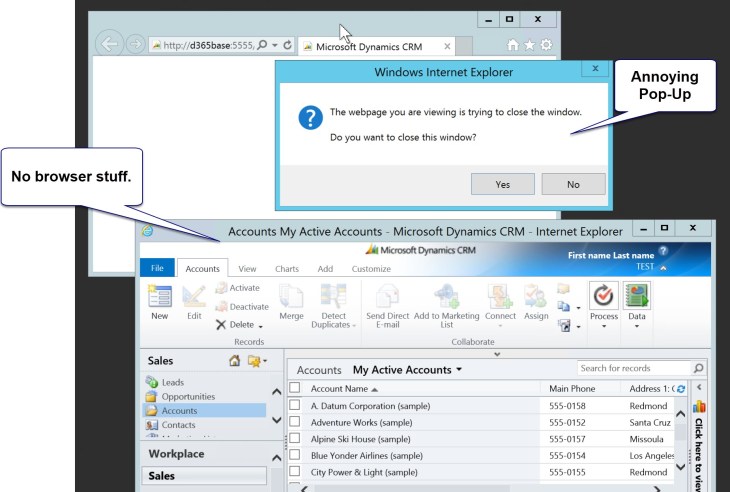Open the File tab
The image size is (730, 492).
pos(157,268)
